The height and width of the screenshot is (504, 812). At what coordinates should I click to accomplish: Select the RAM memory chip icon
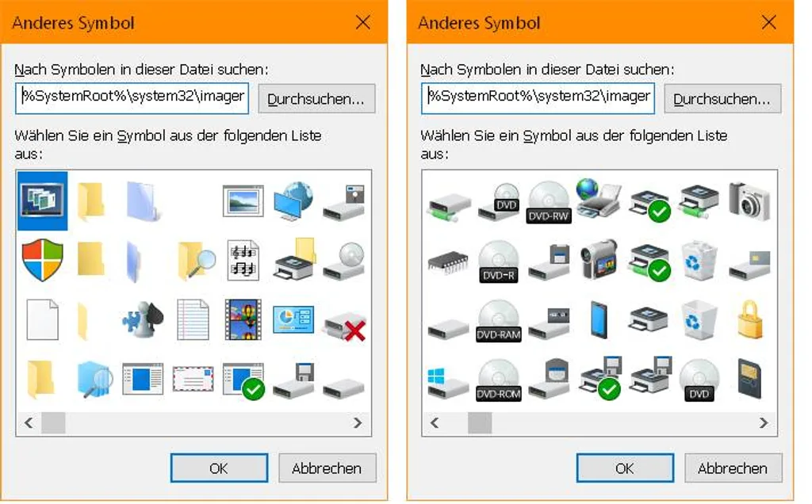pos(449,262)
